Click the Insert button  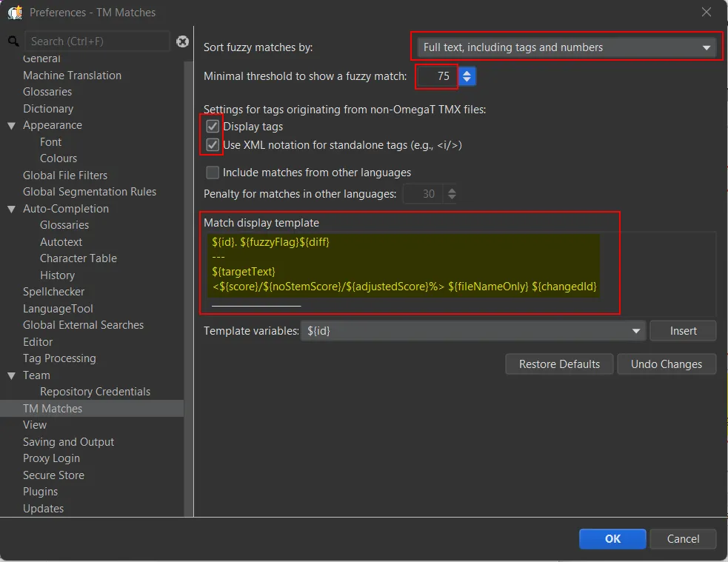click(683, 331)
